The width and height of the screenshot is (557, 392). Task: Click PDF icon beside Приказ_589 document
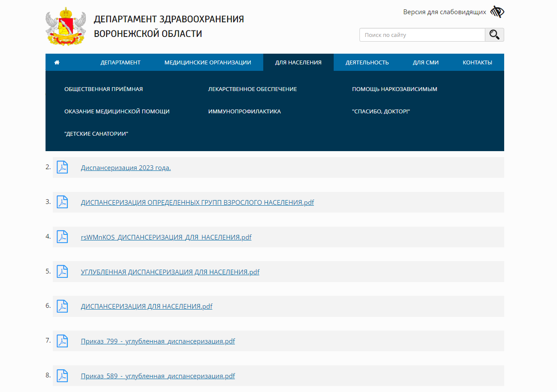(63, 376)
